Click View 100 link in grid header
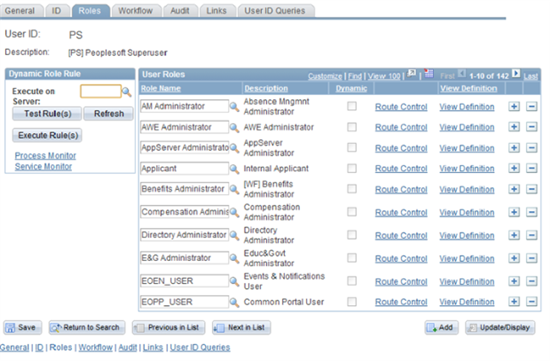This screenshot has width=550, height=361. [x=384, y=76]
